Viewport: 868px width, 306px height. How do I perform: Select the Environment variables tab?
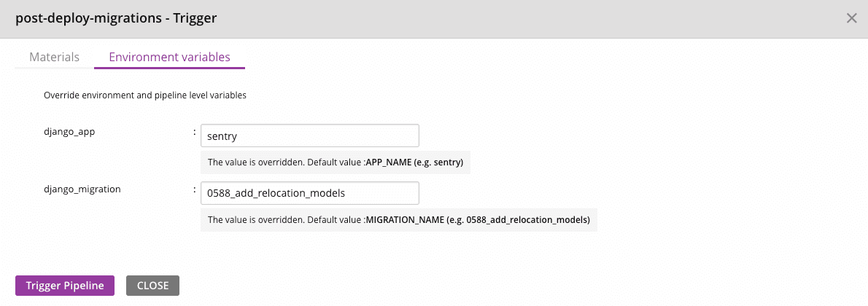pos(169,57)
